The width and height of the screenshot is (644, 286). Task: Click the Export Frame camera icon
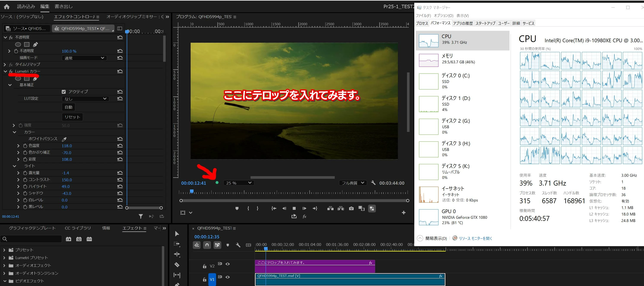[x=351, y=208]
